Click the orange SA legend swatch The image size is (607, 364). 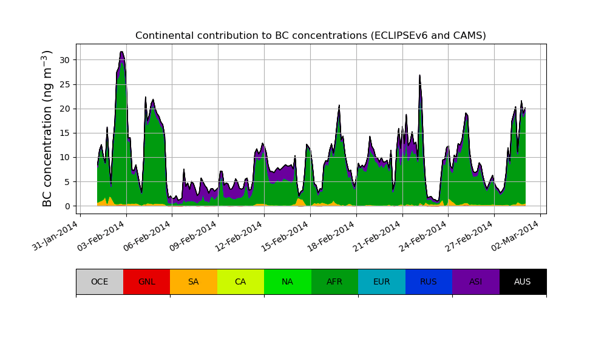pos(193,281)
